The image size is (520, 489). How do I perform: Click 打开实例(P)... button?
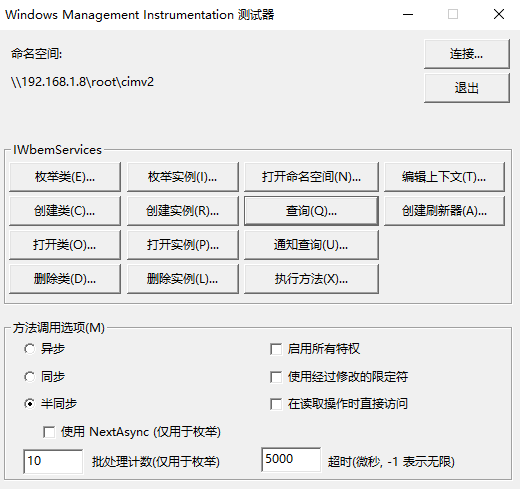183,245
